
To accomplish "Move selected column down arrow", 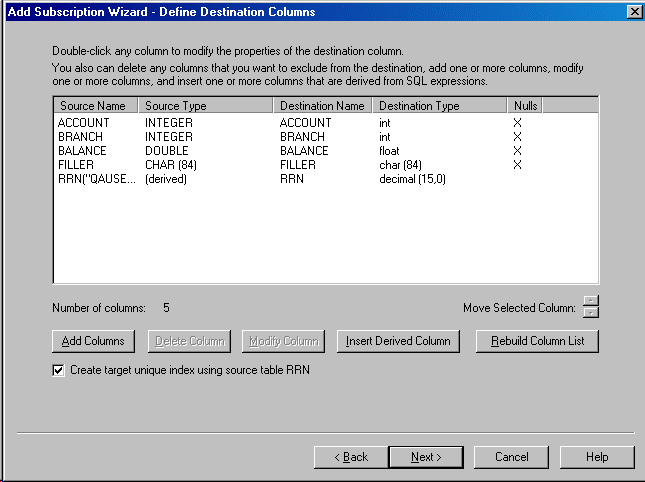I will click(x=590, y=313).
